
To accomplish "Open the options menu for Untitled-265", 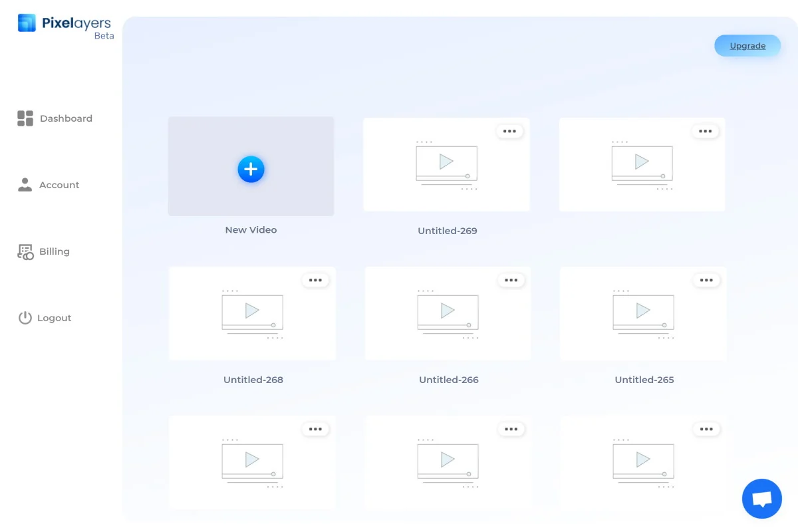I will coord(706,280).
